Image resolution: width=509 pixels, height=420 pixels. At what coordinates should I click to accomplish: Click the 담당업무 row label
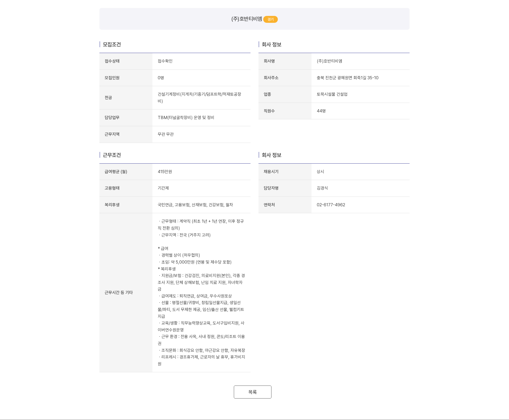point(112,118)
